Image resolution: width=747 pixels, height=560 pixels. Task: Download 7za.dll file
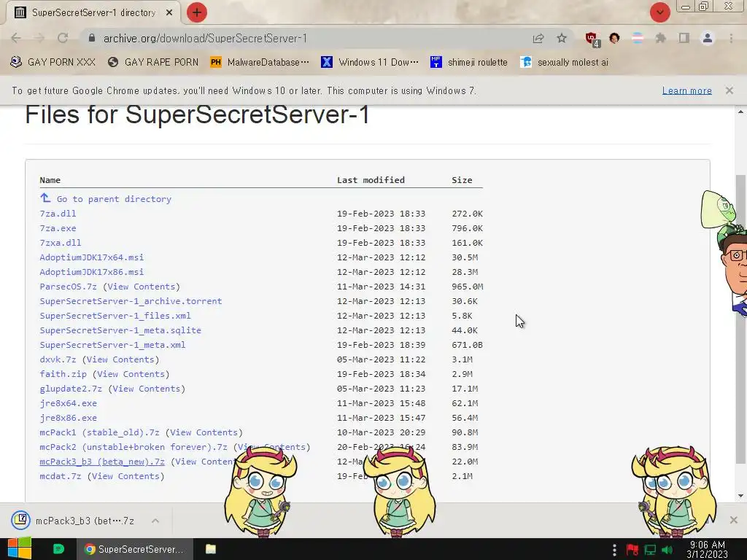pyautogui.click(x=58, y=214)
